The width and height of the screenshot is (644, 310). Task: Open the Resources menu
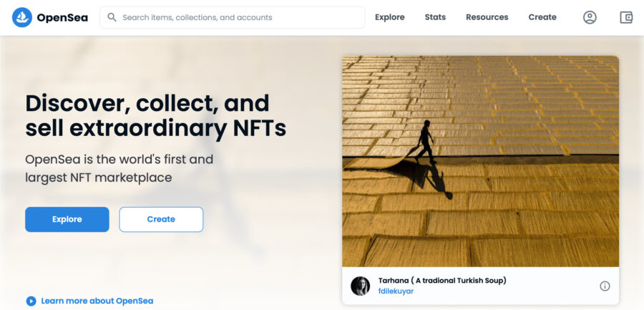tap(487, 17)
